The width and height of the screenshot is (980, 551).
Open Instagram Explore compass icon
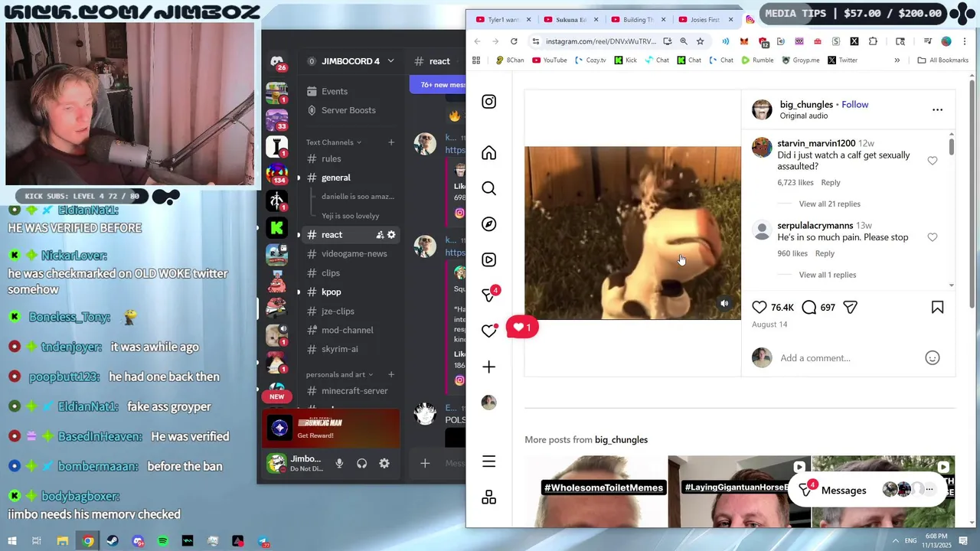tap(488, 224)
